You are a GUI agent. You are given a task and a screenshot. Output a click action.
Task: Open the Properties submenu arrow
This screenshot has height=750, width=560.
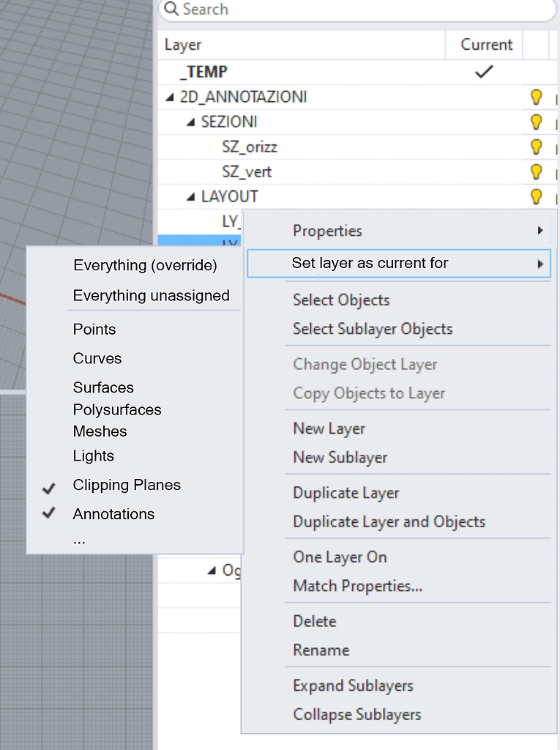coord(540,230)
